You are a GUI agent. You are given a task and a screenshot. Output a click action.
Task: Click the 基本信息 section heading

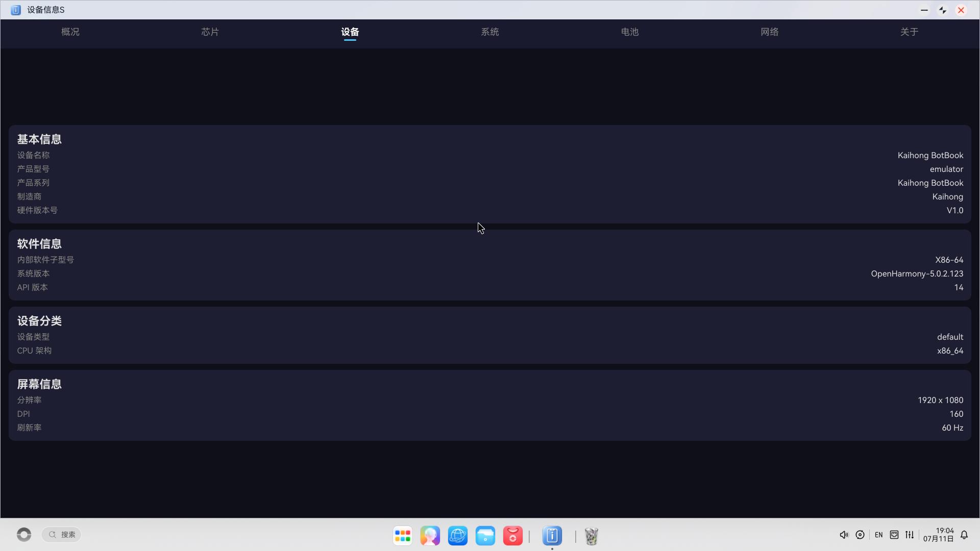coord(39,139)
